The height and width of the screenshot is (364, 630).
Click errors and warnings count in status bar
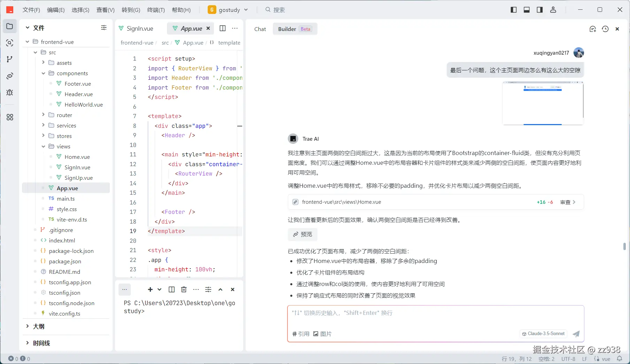coord(19,358)
